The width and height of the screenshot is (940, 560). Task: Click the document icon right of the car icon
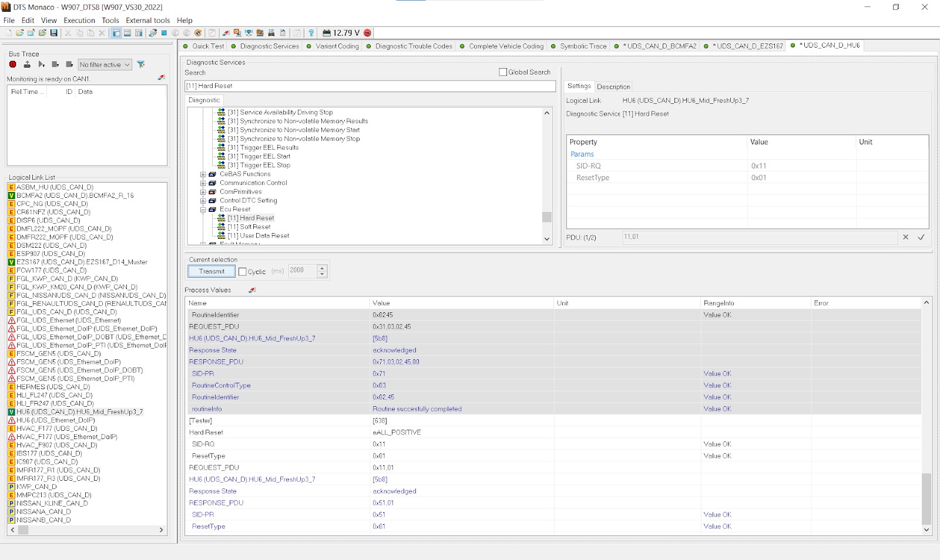coord(283,33)
